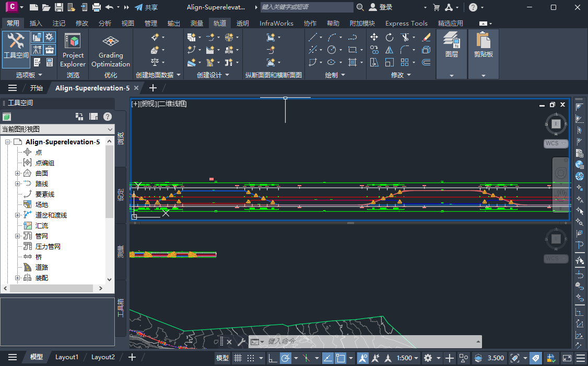This screenshot has height=366, width=588.
Task: Expand the 曲面 (Surfaces) tree node
Action: click(17, 173)
